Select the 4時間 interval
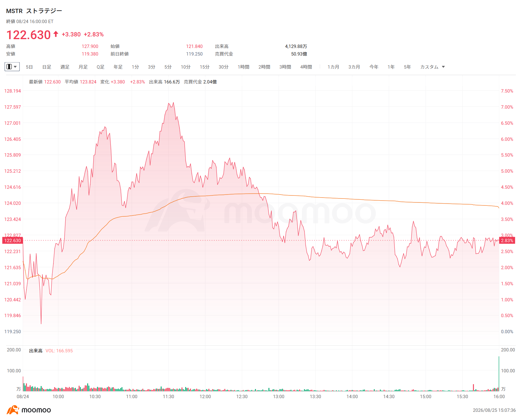The width and height of the screenshot is (522, 420). pos(306,67)
